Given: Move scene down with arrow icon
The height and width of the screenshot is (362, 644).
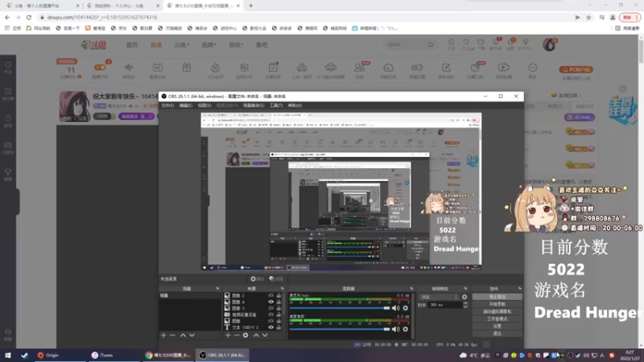Looking at the screenshot, I should pyautogui.click(x=192, y=335).
